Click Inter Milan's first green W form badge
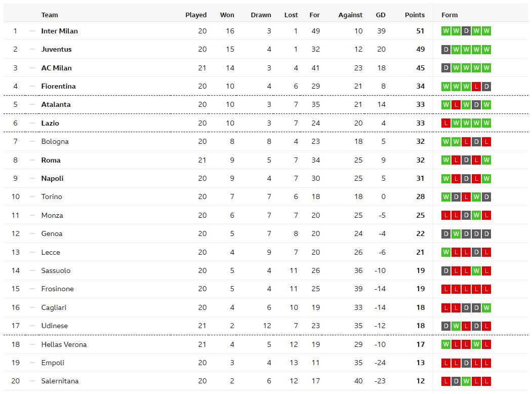This screenshot has height=394, width=532. [446, 31]
